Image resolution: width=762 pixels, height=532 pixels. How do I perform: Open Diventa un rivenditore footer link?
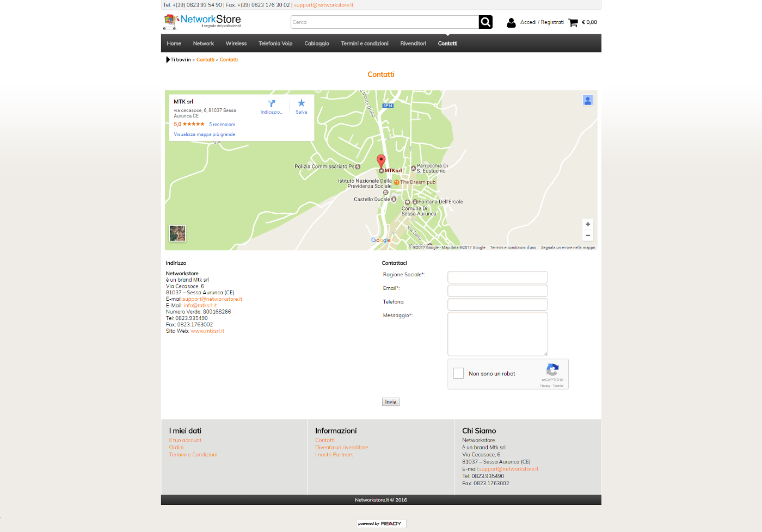(x=342, y=448)
